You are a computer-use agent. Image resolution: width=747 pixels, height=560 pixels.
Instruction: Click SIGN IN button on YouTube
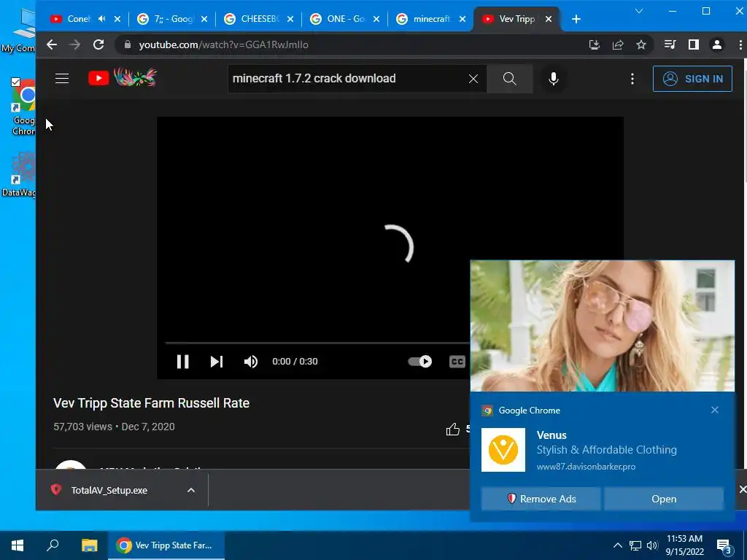(692, 79)
